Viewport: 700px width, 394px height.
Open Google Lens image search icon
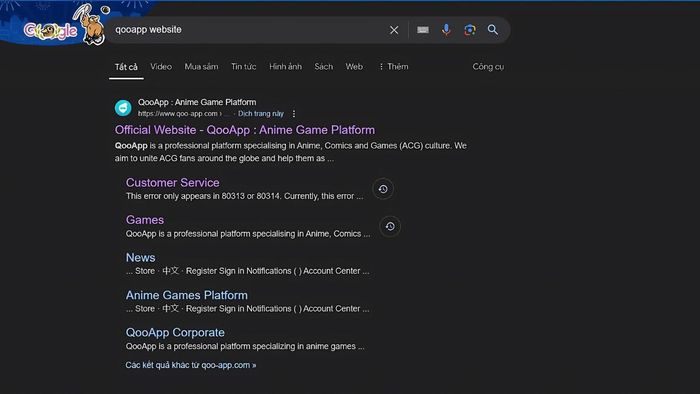coord(470,30)
